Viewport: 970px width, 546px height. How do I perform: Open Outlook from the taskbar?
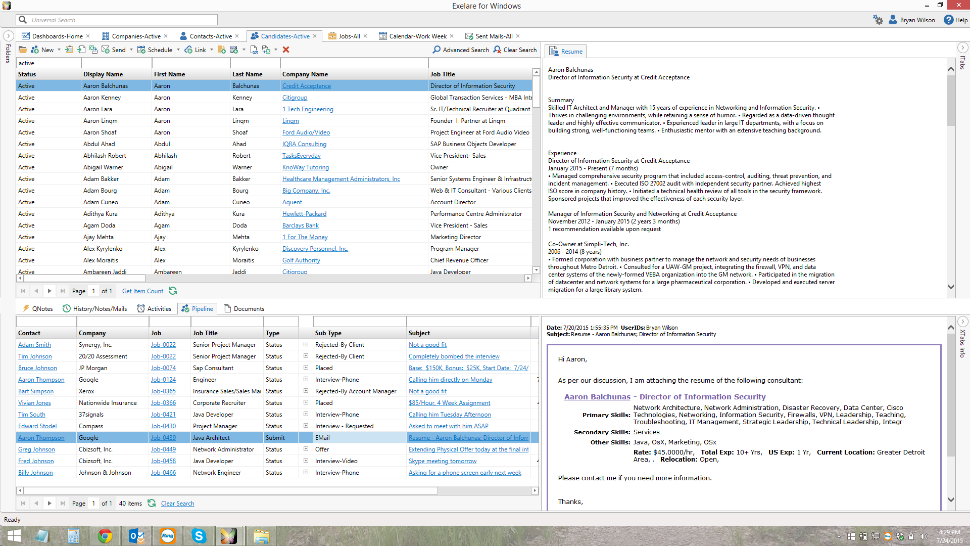tap(136, 535)
